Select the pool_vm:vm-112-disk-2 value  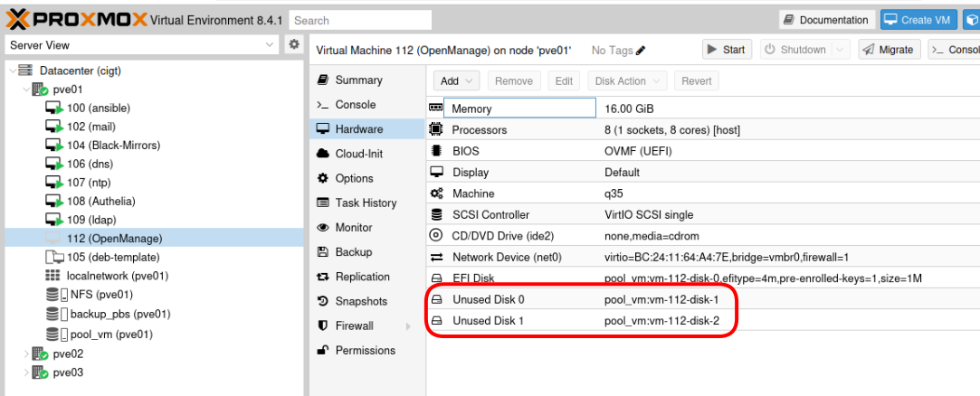click(661, 321)
